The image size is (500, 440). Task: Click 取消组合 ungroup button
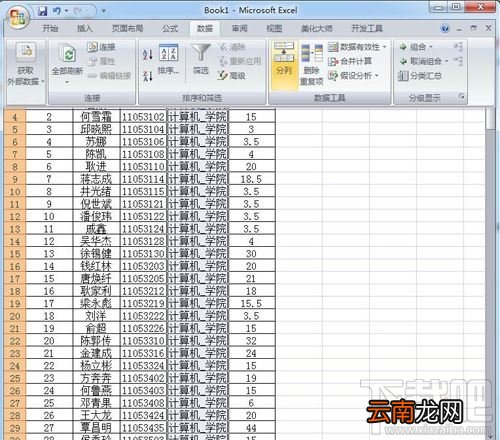(421, 61)
